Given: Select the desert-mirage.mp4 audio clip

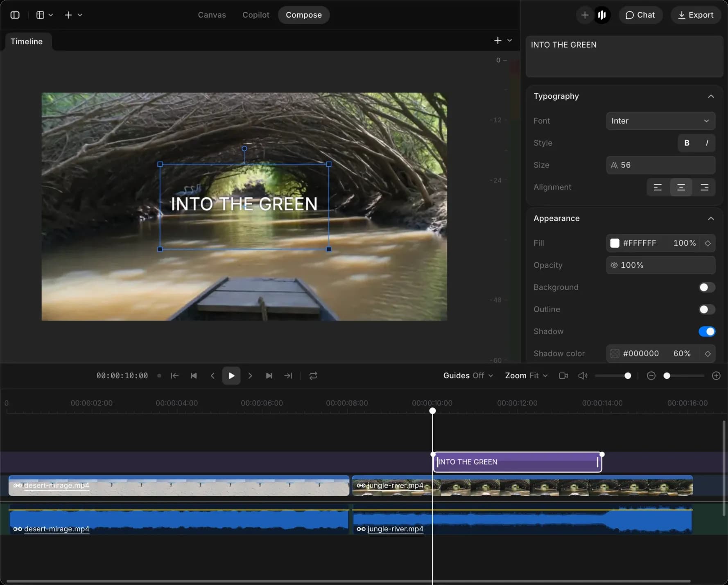Looking at the screenshot, I should (179, 519).
